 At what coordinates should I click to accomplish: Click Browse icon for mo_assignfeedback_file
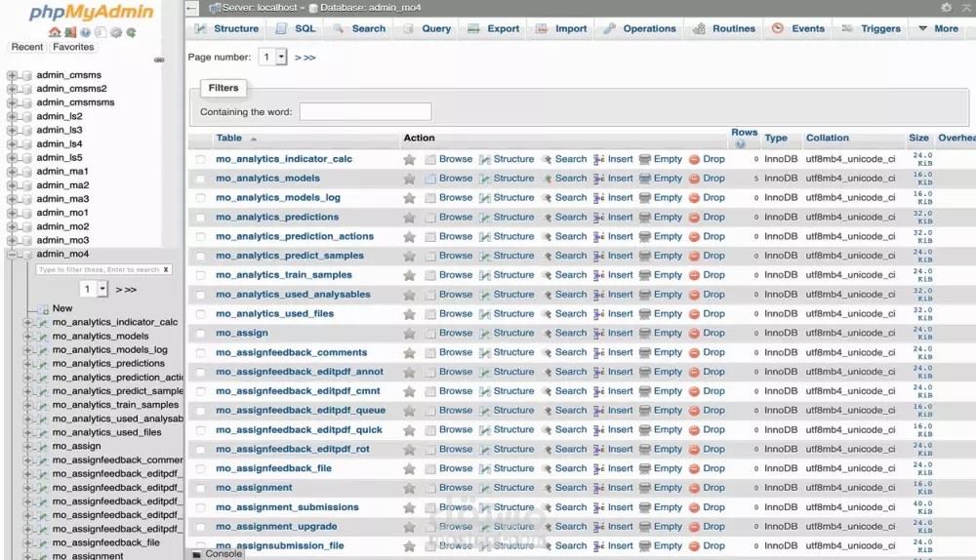coord(430,468)
